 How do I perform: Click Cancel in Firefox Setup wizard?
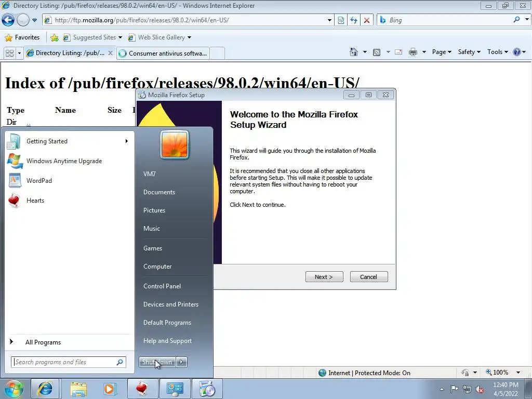[x=368, y=277]
